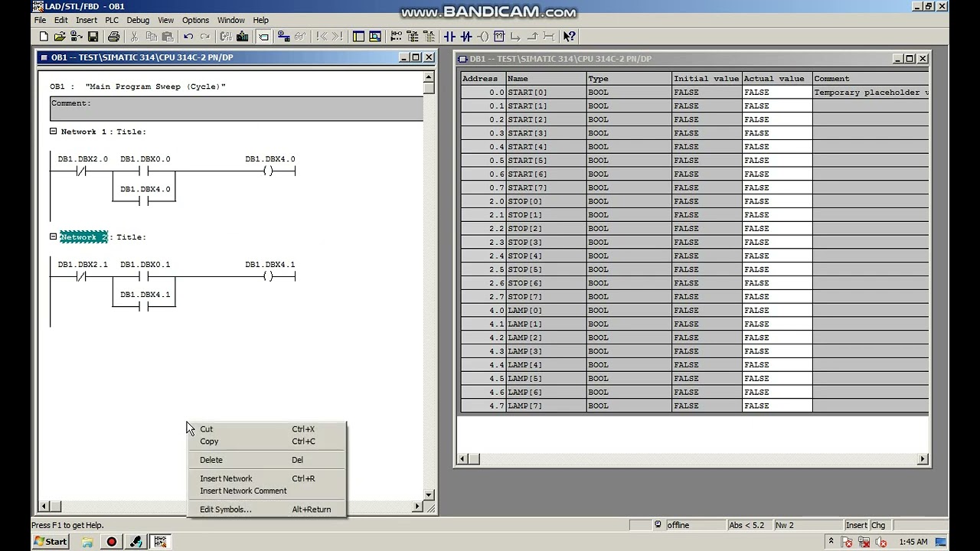Open the file explorer taskbar icon
Viewport: 980px width, 551px height.
point(87,541)
